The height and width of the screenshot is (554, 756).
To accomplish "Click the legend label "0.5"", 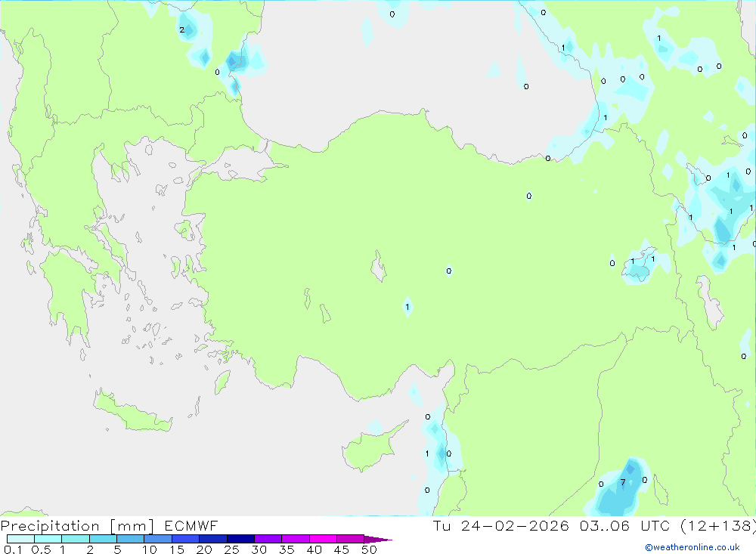I will (41, 549).
